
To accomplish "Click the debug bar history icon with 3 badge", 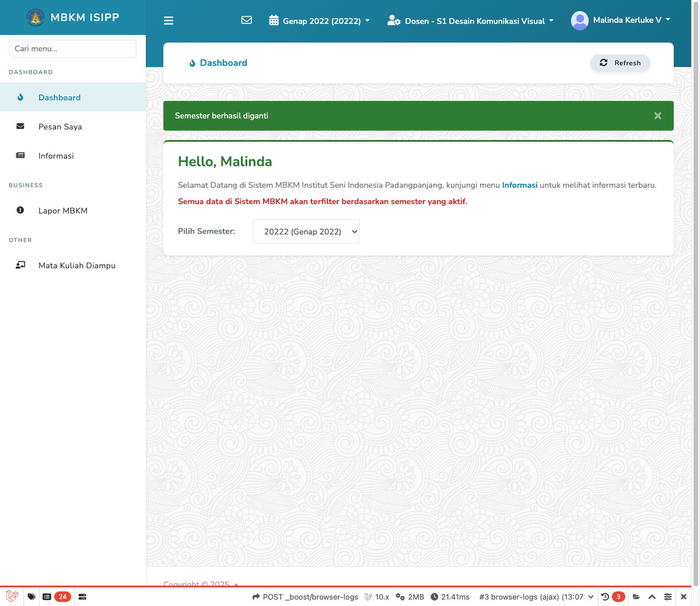I will coord(612,597).
